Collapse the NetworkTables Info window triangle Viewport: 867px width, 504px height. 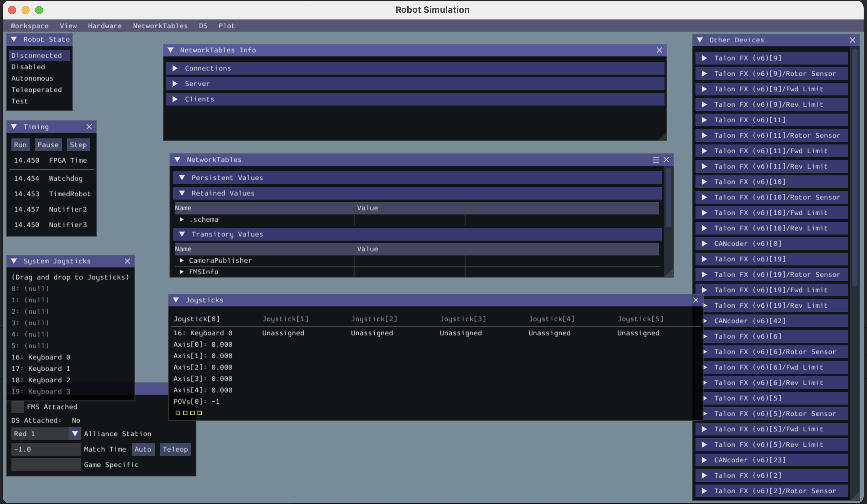[x=170, y=50]
